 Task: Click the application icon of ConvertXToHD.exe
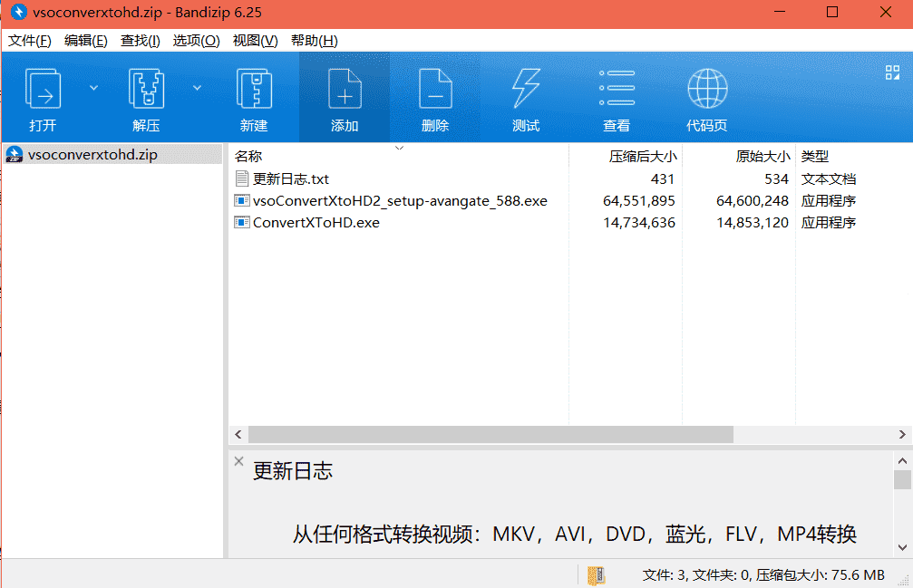click(x=242, y=222)
